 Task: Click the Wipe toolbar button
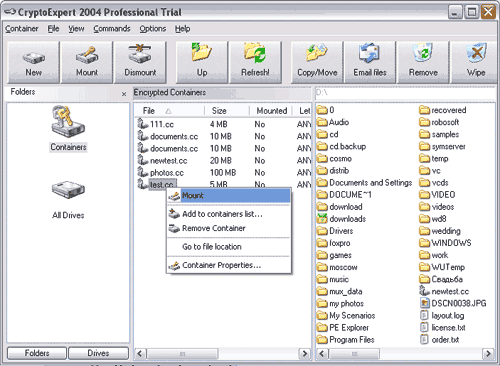click(x=475, y=62)
